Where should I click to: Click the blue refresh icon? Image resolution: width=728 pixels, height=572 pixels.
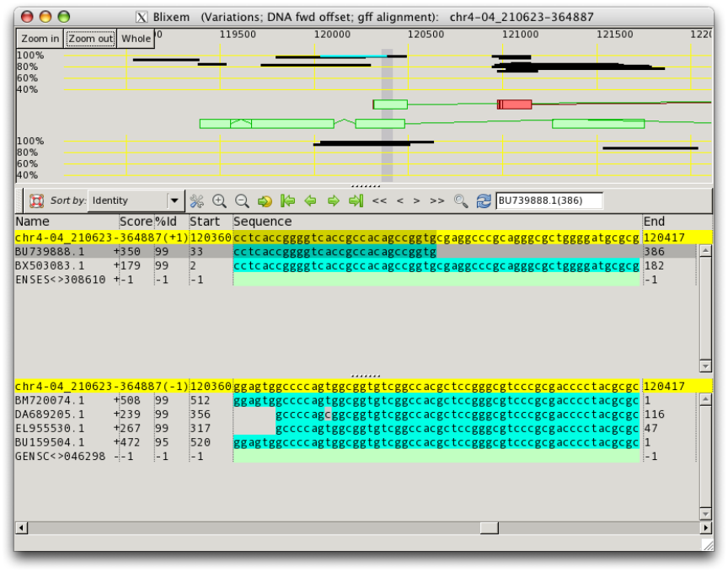tap(484, 201)
